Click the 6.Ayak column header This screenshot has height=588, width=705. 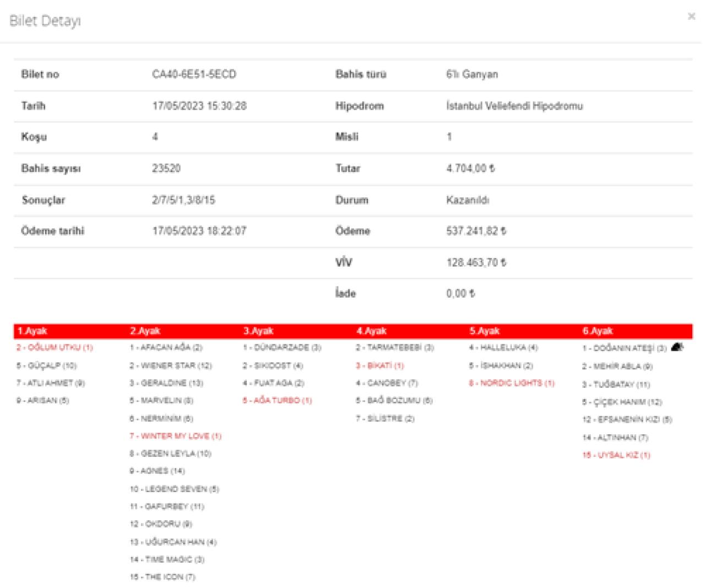598,331
